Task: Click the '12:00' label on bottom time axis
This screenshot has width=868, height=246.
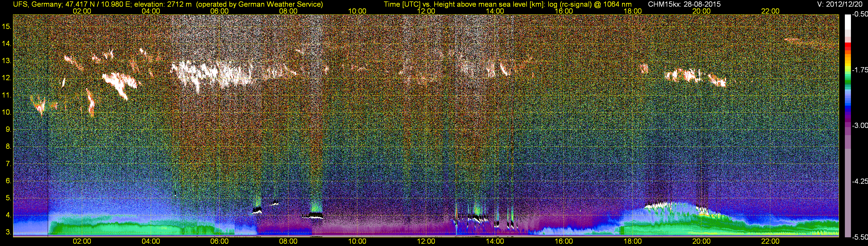Action: (x=426, y=241)
